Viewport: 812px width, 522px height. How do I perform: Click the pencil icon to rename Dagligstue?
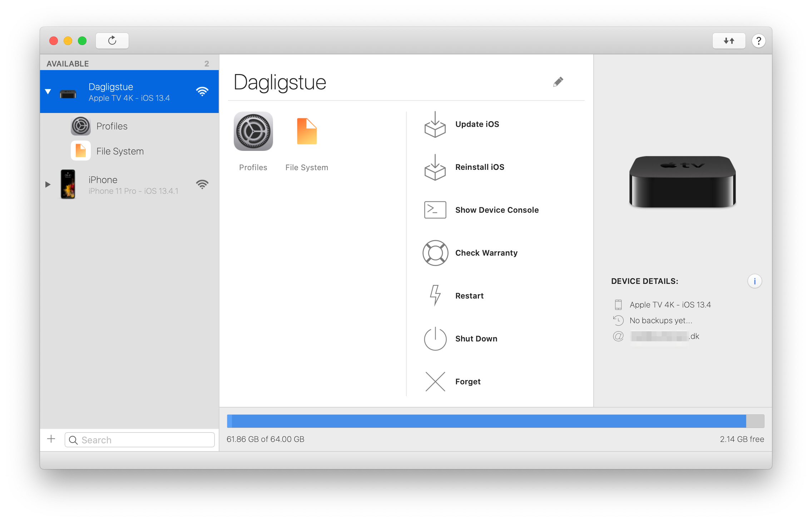tap(558, 82)
